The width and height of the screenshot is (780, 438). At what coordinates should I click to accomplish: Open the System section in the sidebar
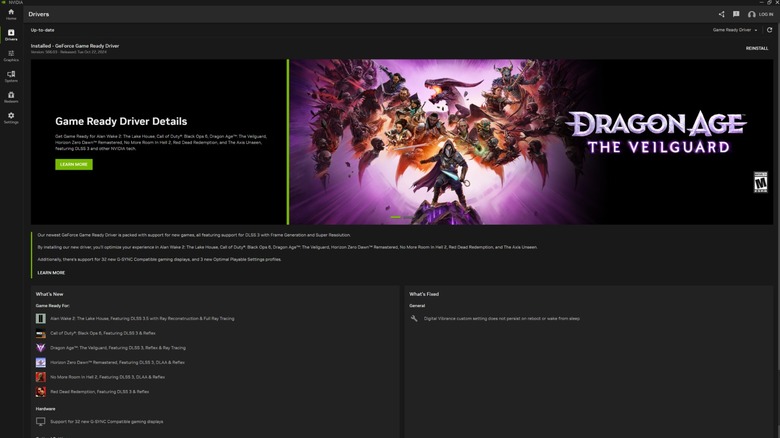[x=11, y=77]
